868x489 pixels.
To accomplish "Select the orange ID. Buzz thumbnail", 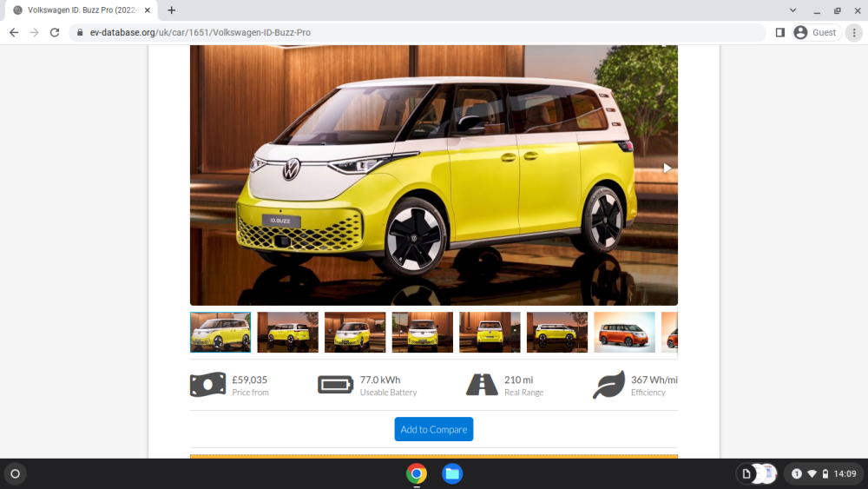I will (x=624, y=333).
